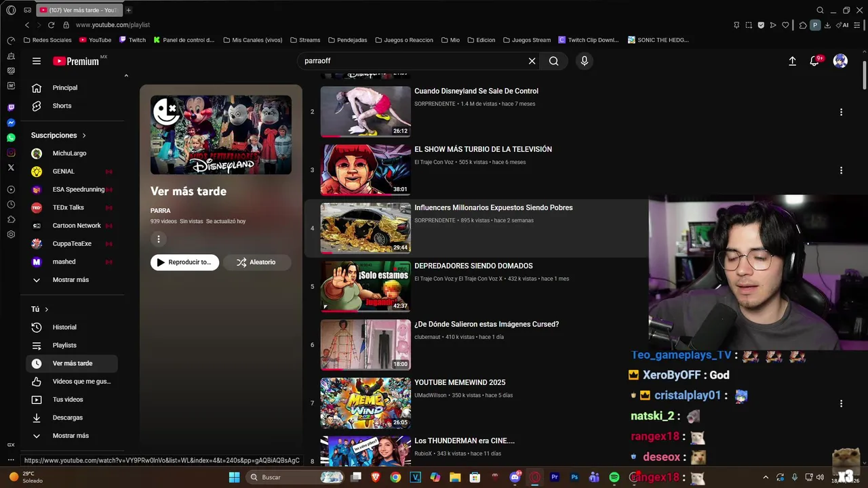Open Cuando Disneyland Se Sale De Control
Image resolution: width=868 pixels, height=488 pixels.
(476, 91)
